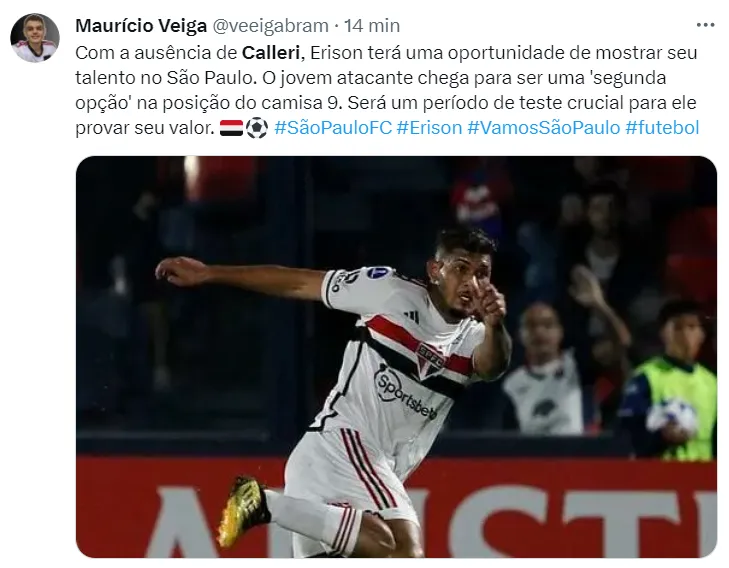Image resolution: width=729 pixels, height=568 pixels.
Task: Click the red-white-black flag emoji
Action: 231,128
